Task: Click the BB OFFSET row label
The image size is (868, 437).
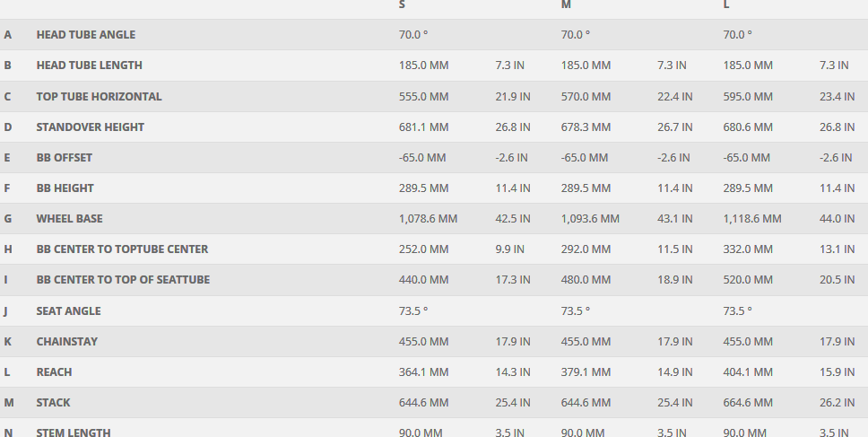Action: pyautogui.click(x=65, y=158)
